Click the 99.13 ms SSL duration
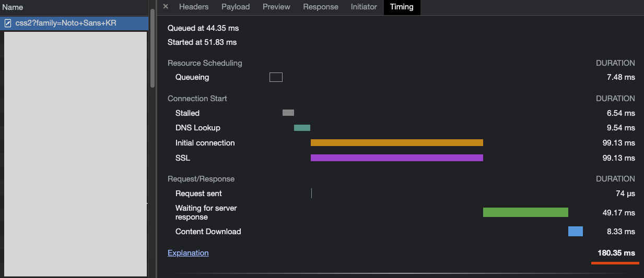This screenshot has width=644, height=278. click(619, 158)
